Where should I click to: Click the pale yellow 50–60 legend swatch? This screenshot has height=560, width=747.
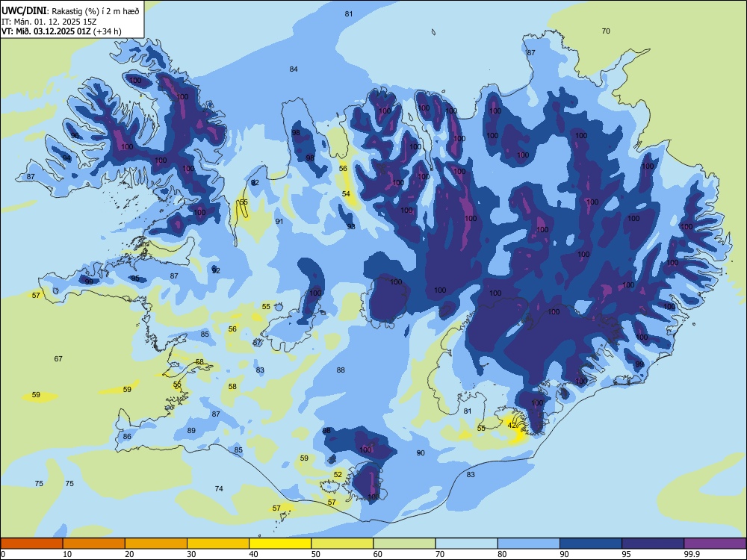tap(343, 544)
